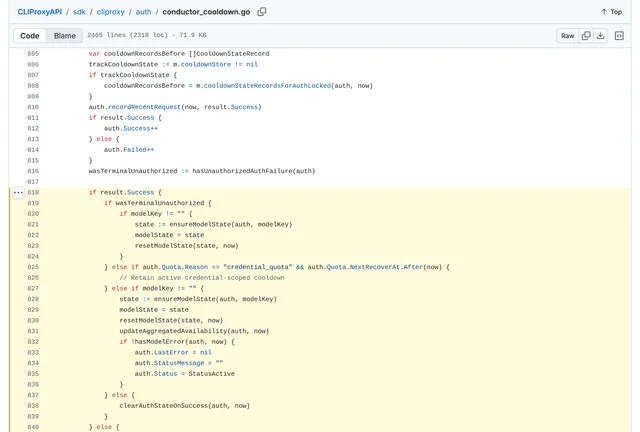The image size is (640, 432).
Task: Copy file path icon next to conductor_cooldown.go
Action: [x=262, y=12]
